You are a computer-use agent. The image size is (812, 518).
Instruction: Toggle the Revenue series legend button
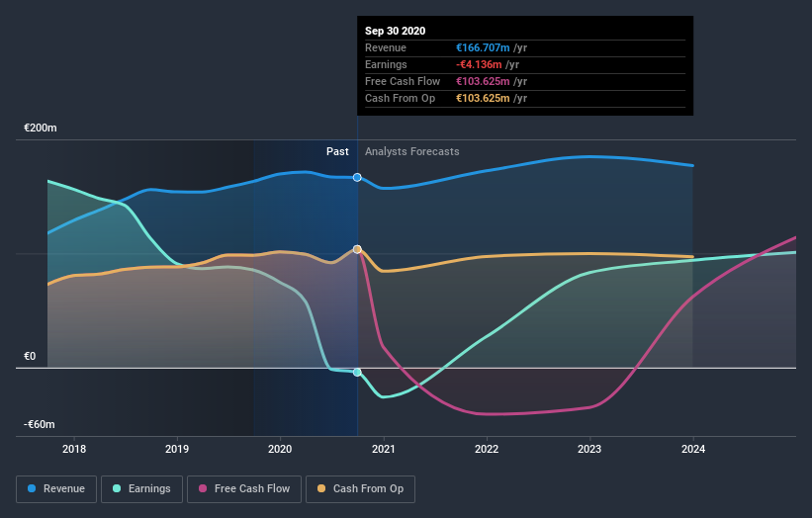click(x=56, y=489)
